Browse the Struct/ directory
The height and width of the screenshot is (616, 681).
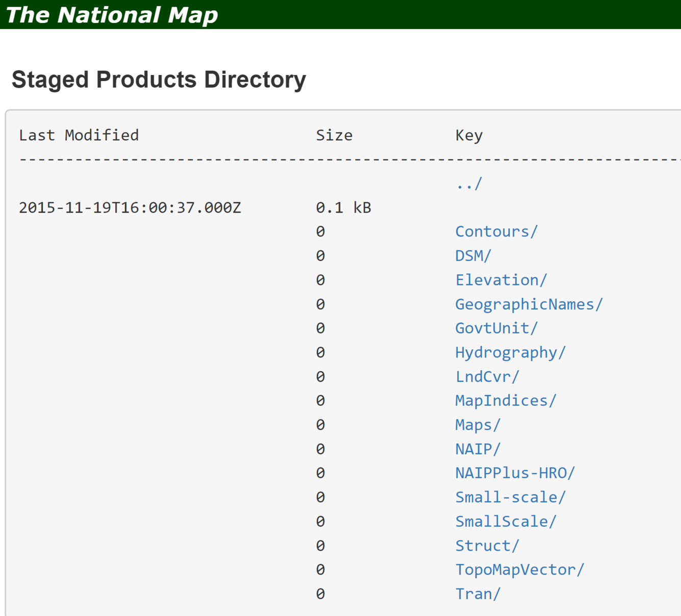tap(487, 546)
